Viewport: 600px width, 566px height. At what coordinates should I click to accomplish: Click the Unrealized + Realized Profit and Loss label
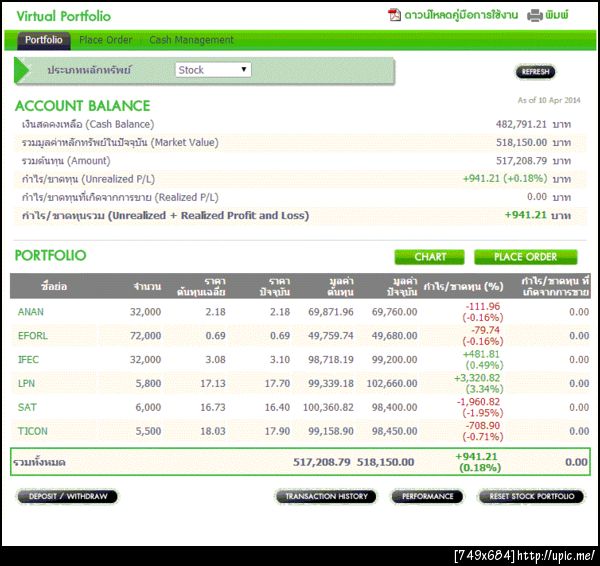coord(165,215)
